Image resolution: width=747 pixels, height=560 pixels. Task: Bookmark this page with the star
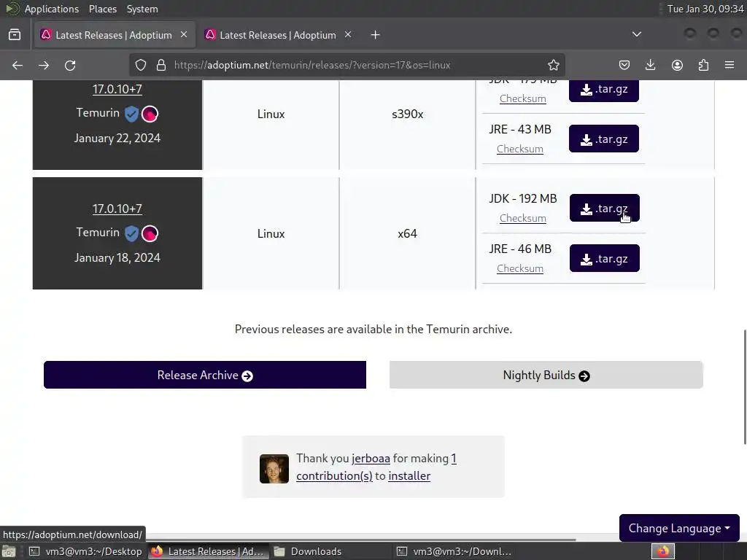tap(553, 65)
